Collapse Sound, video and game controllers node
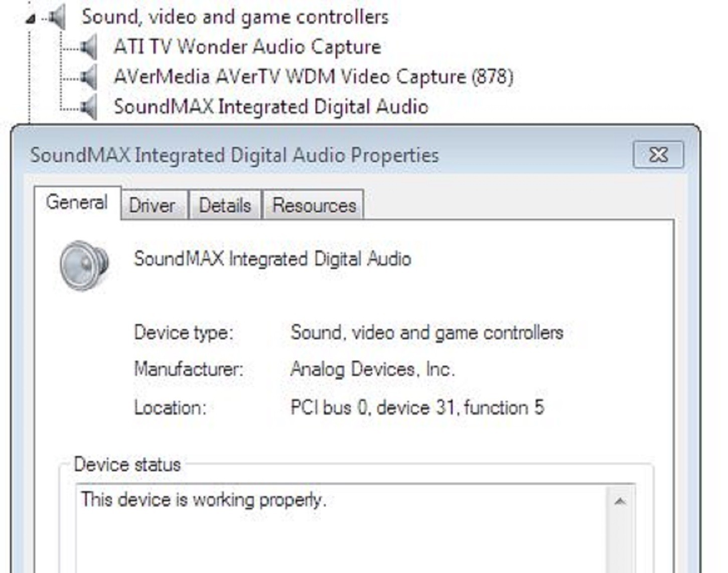728x573 pixels. pyautogui.click(x=31, y=19)
